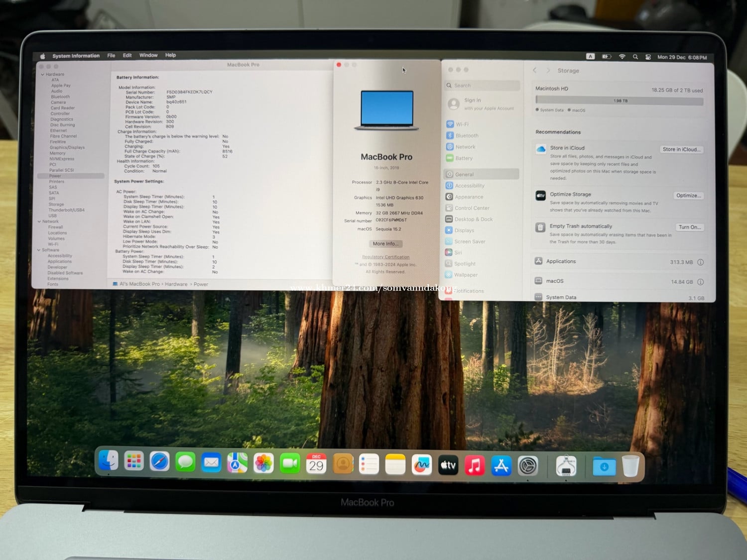The image size is (747, 560).
Task: Open Freeform app in the Dock
Action: 422,465
